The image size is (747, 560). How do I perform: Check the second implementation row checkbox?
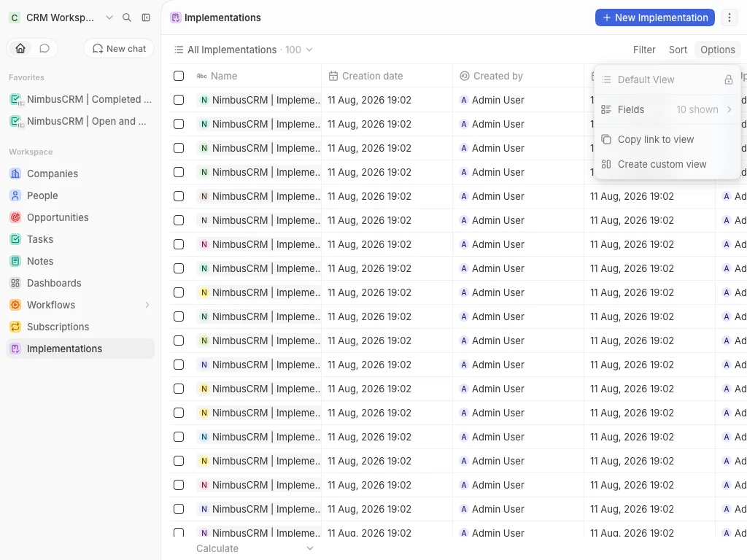click(179, 124)
